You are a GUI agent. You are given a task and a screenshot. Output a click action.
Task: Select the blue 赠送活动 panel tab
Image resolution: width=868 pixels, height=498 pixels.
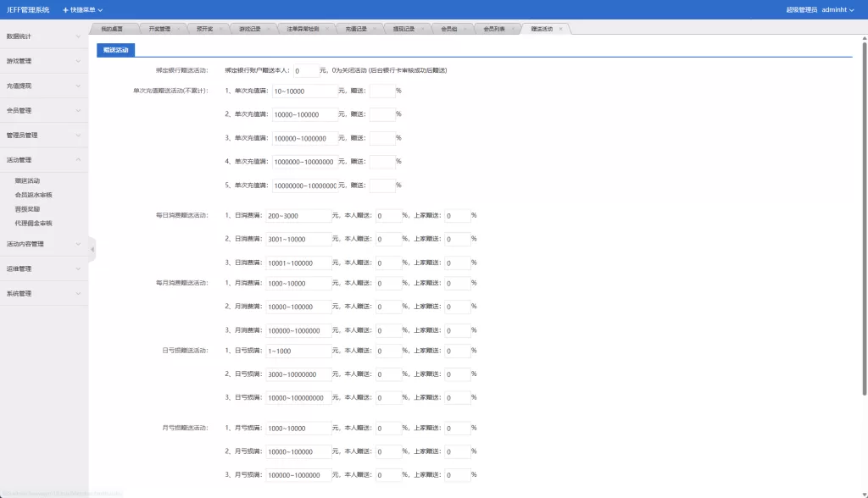click(115, 50)
